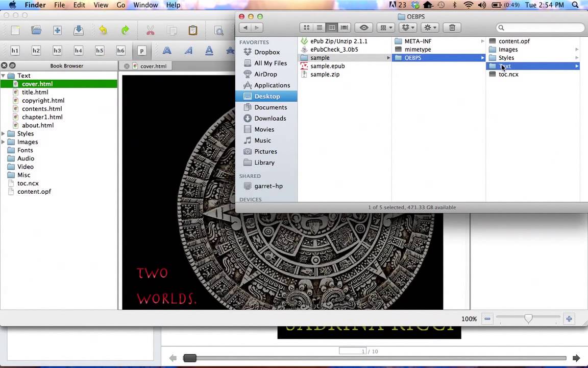Click the zoom out minus button
The height and width of the screenshot is (368, 588).
[x=487, y=319]
